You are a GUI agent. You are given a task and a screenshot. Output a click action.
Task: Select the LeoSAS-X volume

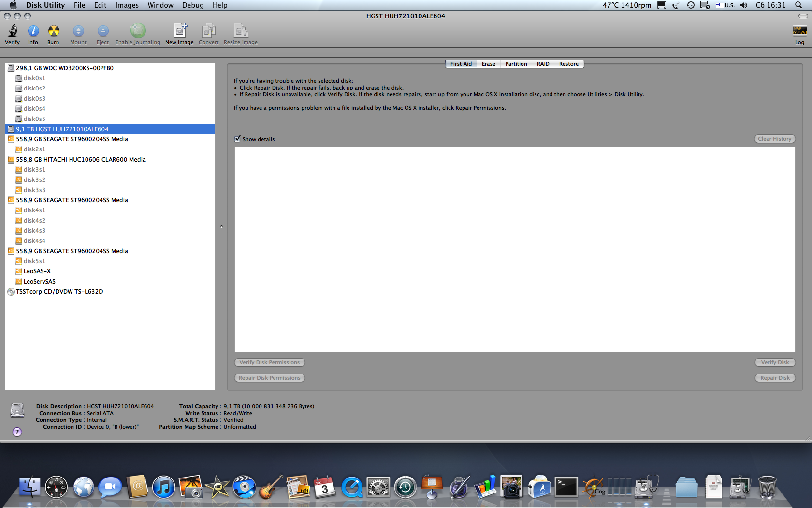point(110,271)
